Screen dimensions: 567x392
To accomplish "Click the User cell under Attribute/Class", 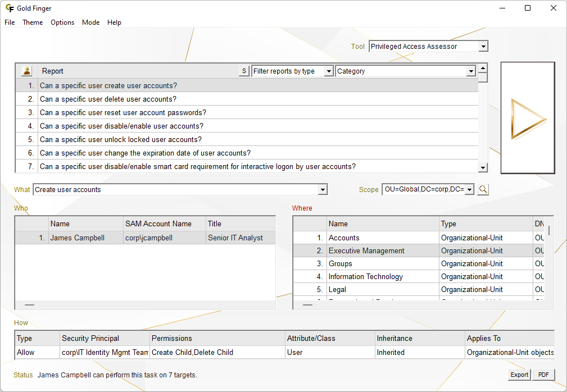I will point(330,352).
